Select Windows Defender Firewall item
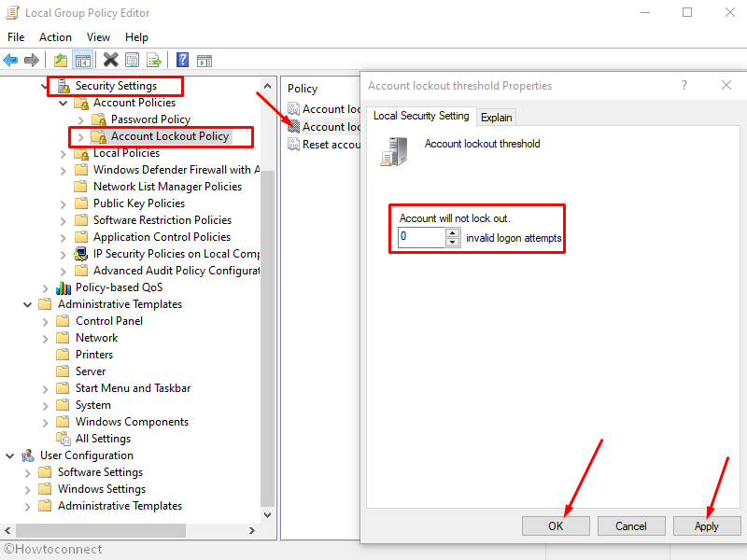747x560 pixels. [176, 170]
